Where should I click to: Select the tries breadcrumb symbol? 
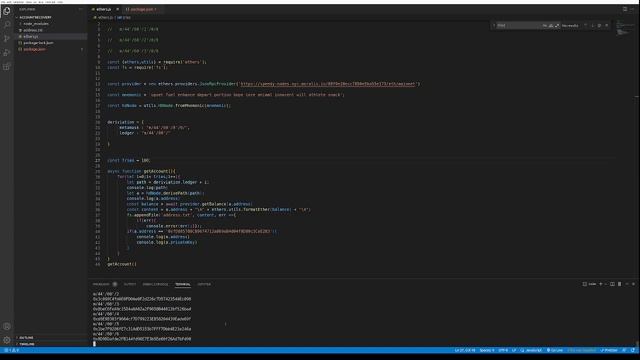point(124,18)
